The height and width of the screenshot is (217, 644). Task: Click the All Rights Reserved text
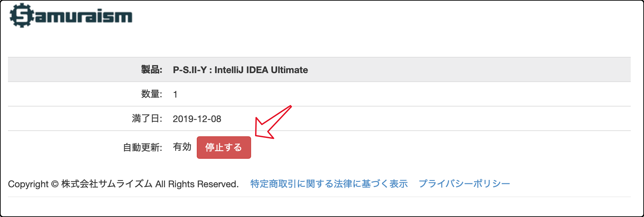pos(197,184)
